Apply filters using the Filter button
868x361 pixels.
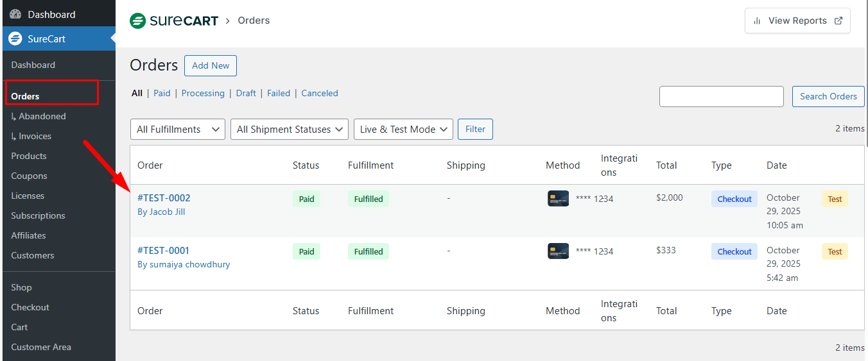(475, 129)
